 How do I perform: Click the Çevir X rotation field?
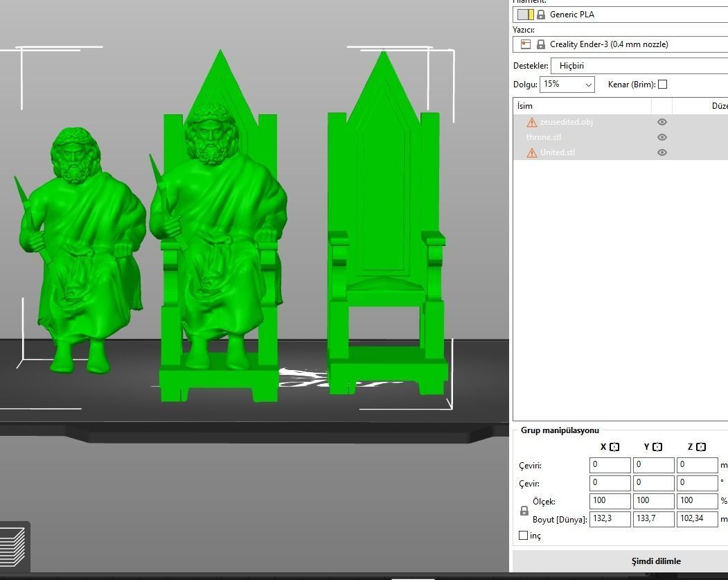click(x=610, y=483)
